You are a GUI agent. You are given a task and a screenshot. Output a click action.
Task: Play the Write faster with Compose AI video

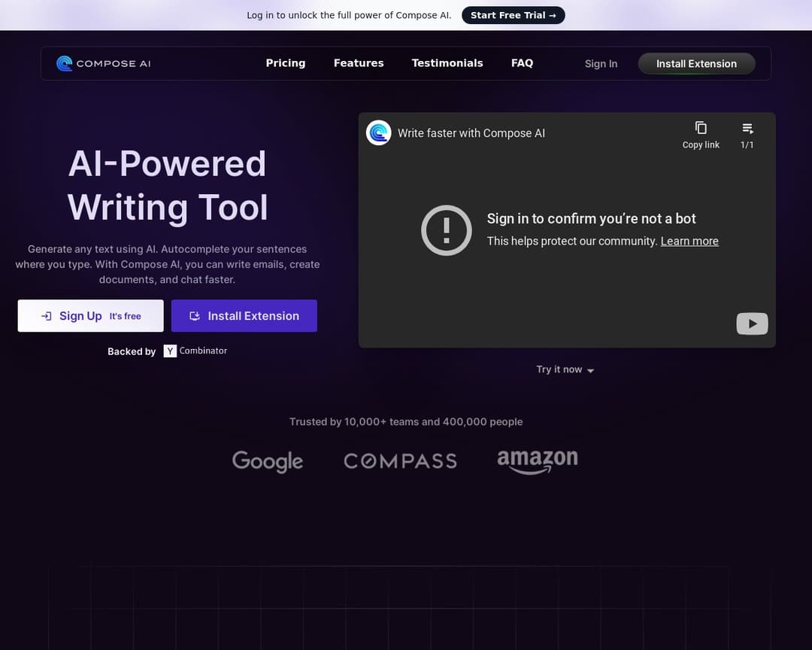coord(752,323)
